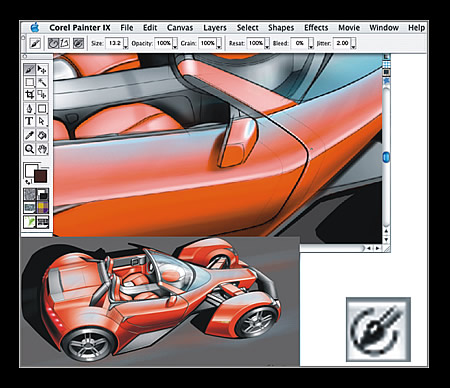Open the Layers menu

click(x=215, y=28)
